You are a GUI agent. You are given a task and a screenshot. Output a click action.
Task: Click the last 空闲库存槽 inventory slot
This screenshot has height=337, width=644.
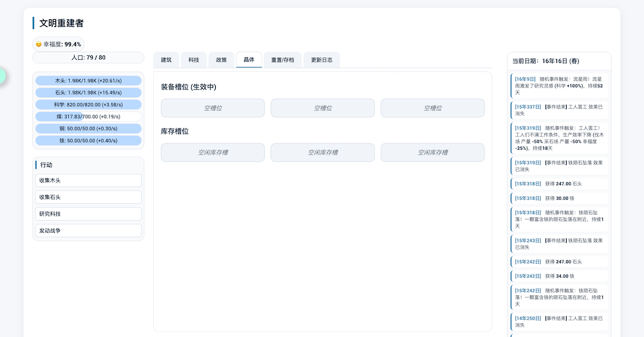[x=432, y=152]
